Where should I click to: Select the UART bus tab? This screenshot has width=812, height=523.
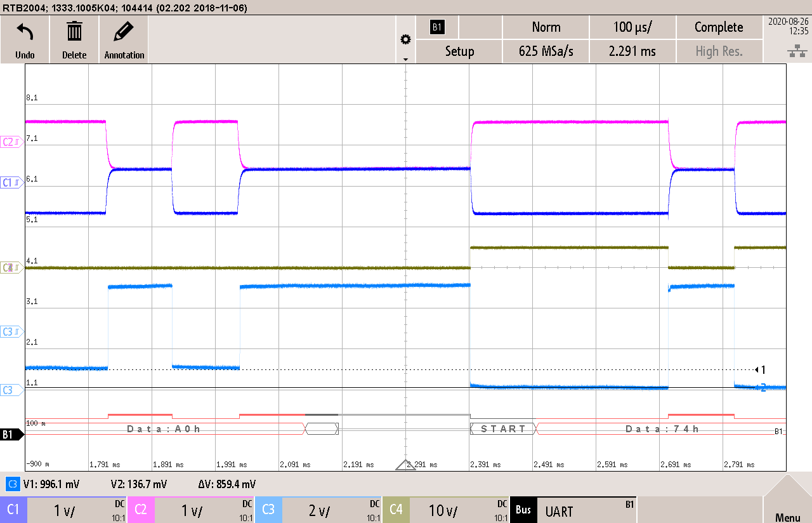coord(524,510)
